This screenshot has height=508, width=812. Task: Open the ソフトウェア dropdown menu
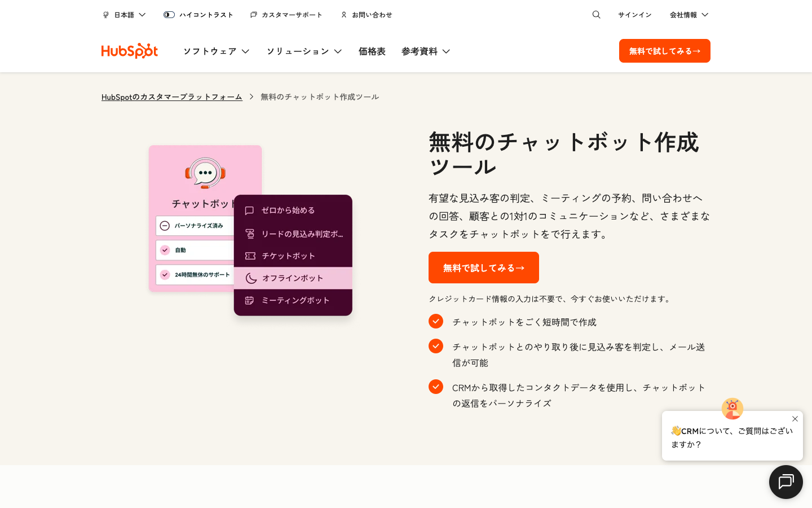coord(216,51)
